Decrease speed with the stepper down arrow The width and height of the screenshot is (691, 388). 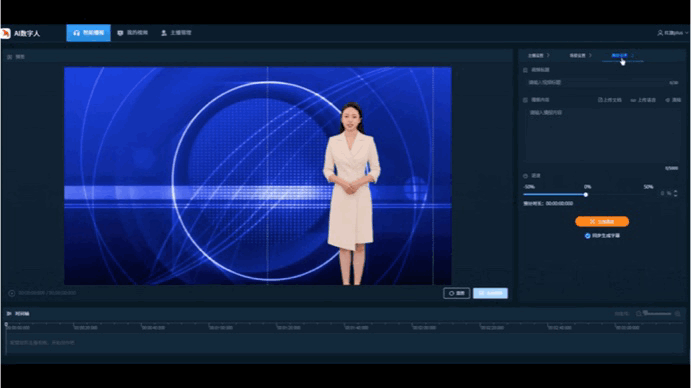point(676,195)
